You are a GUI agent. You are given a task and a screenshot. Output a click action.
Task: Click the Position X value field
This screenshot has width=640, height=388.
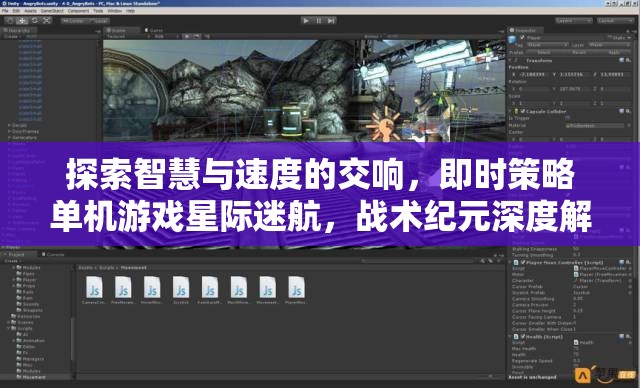(533, 74)
